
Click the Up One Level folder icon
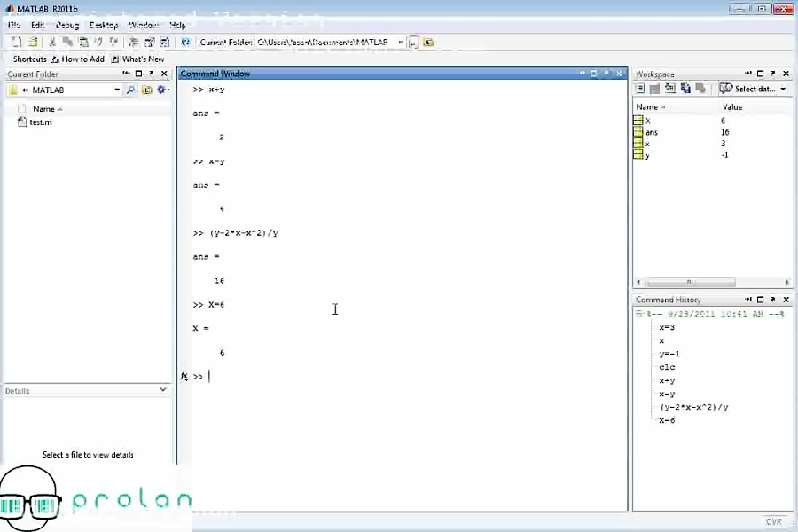click(146, 90)
